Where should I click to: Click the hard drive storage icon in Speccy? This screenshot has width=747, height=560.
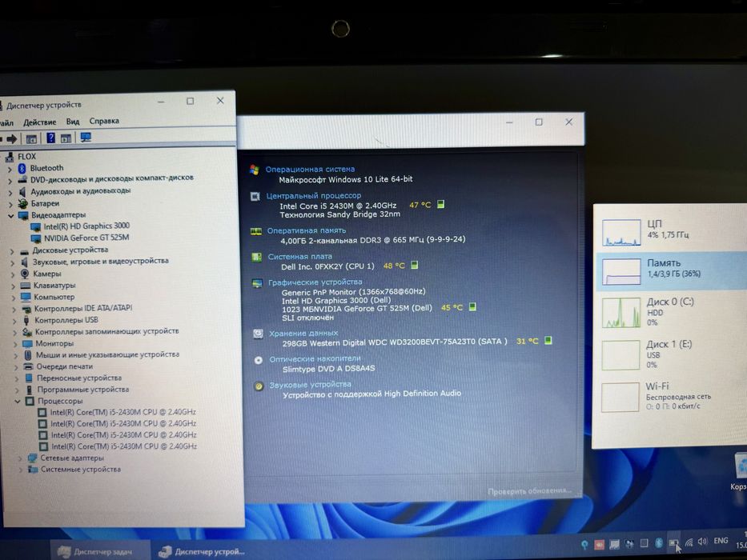pos(258,334)
